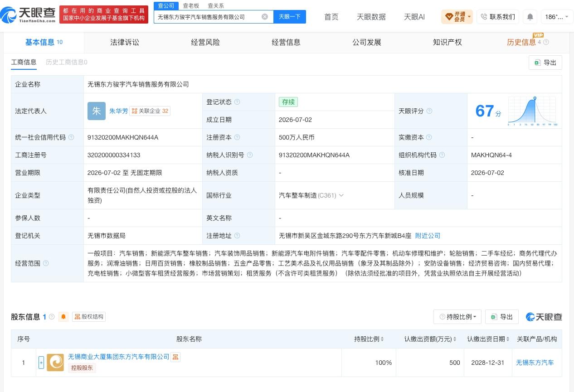Screen dimensions: 574x392
Task: Click the help icon next to 天眼评分
Action: tap(429, 111)
